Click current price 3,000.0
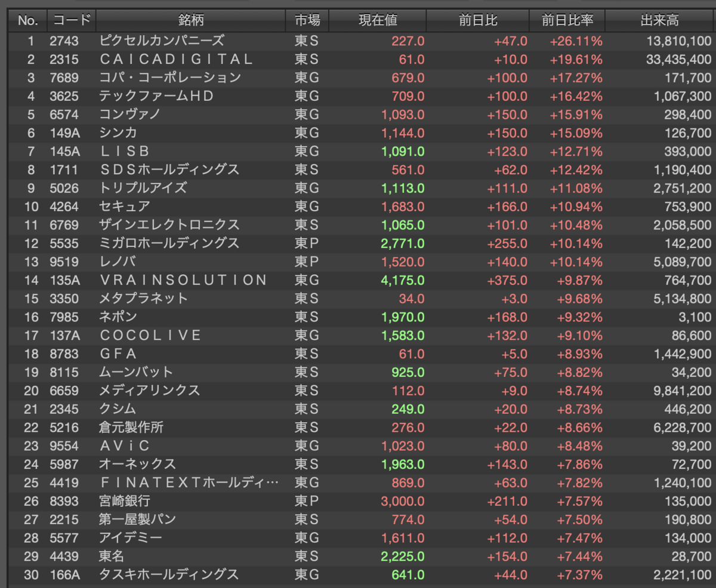The width and height of the screenshot is (716, 588). point(403,501)
